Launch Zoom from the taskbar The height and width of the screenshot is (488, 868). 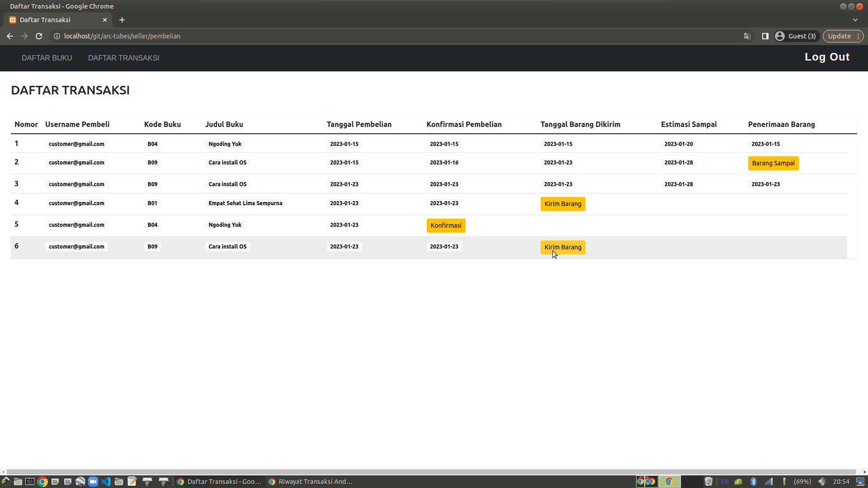pyautogui.click(x=93, y=482)
